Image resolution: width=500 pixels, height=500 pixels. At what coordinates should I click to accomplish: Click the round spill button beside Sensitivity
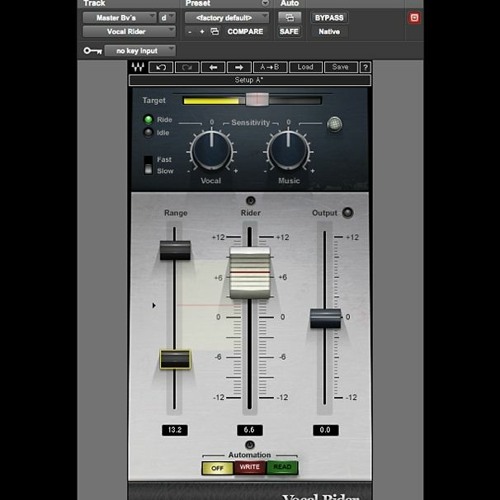[x=334, y=124]
